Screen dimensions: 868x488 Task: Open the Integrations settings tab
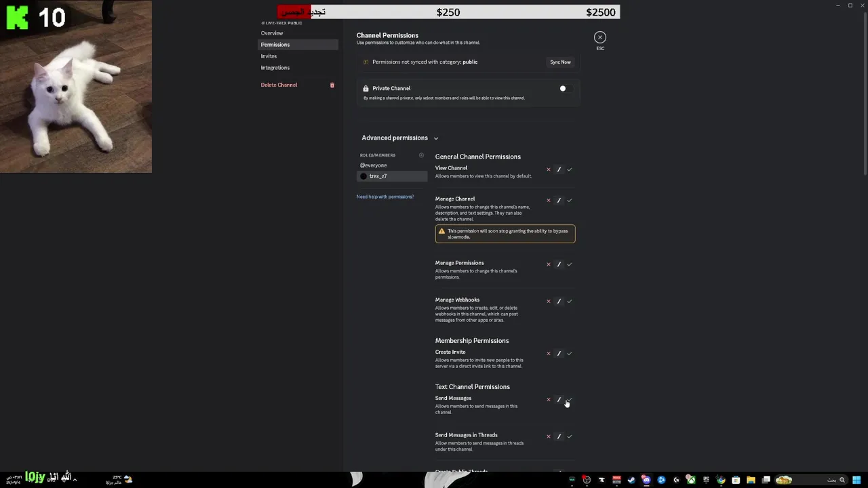click(x=298, y=68)
